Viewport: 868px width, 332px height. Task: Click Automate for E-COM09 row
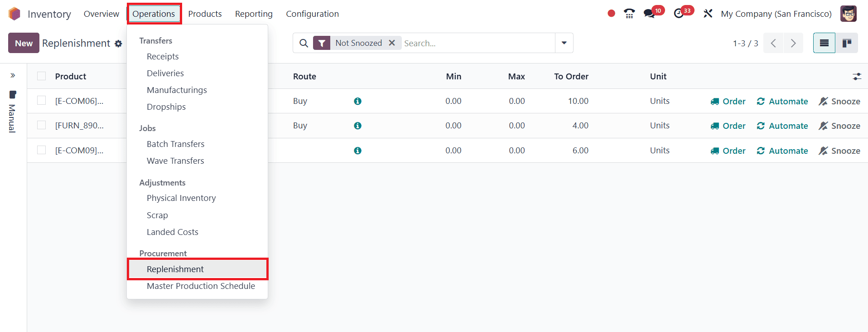tap(782, 151)
